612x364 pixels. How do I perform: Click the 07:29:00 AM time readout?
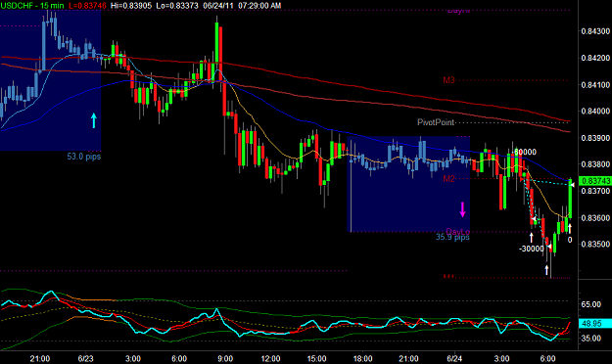[259, 6]
